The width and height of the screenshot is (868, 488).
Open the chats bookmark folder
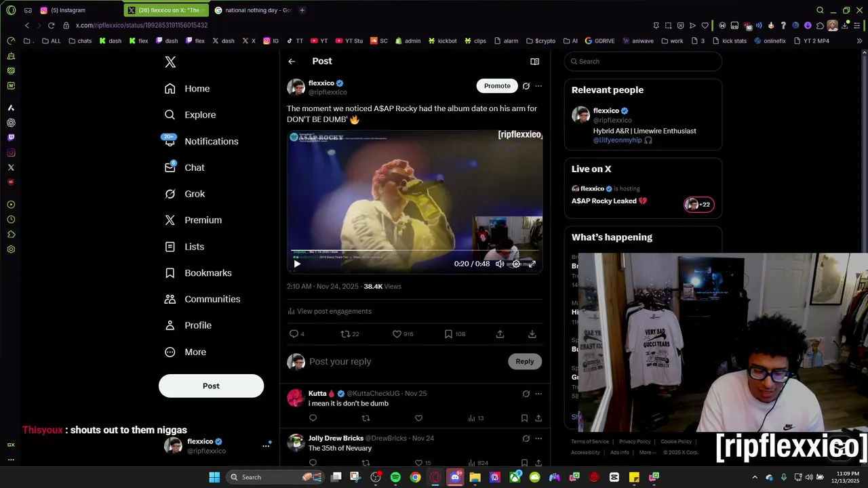pyautogui.click(x=80, y=41)
